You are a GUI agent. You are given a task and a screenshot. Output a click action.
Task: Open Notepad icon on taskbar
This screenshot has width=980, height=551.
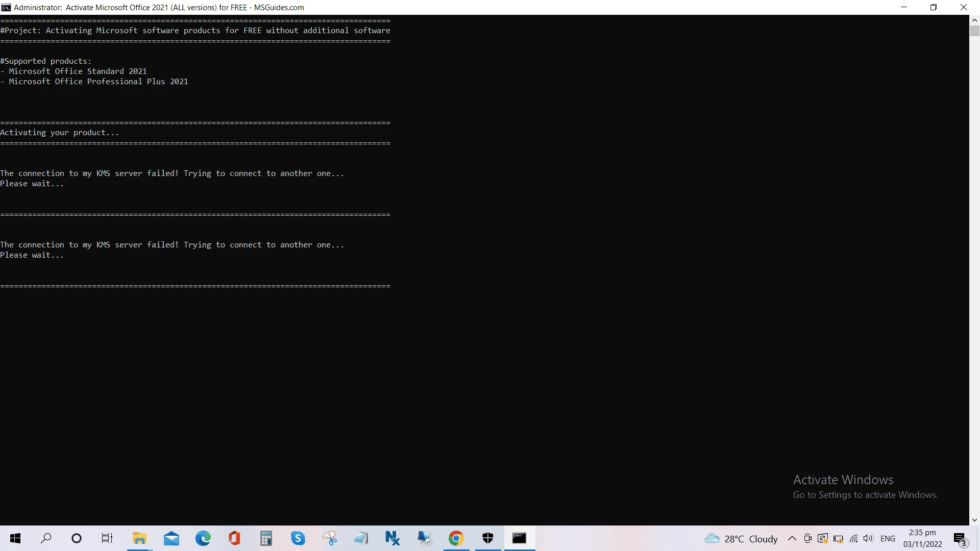coord(361,538)
